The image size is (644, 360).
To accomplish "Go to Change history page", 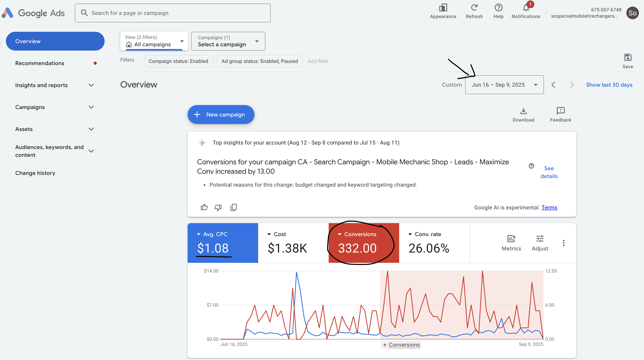I will (x=35, y=173).
